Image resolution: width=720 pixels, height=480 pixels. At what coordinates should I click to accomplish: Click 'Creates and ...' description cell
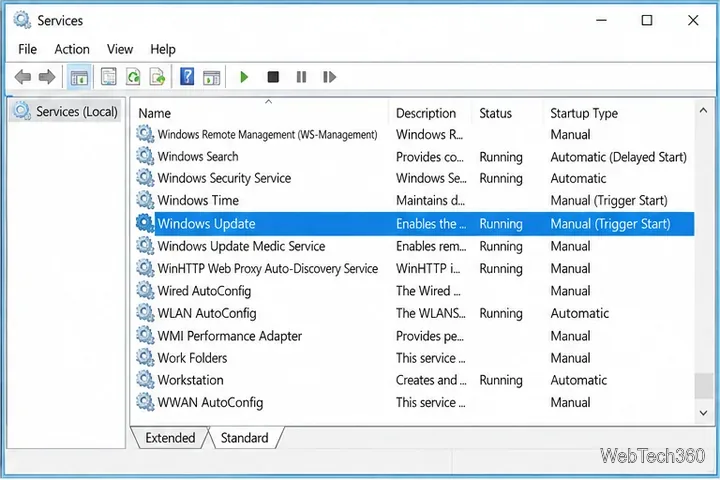431,380
